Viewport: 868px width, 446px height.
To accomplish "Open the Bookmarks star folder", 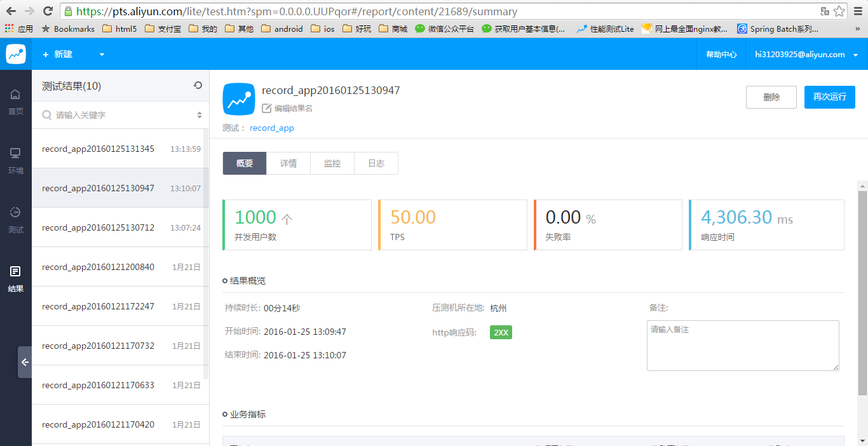I will pyautogui.click(x=68, y=29).
